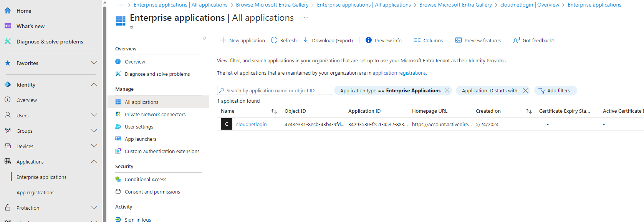Sort the list by Name column
Screen dimensions: 644x222
coord(274,111)
